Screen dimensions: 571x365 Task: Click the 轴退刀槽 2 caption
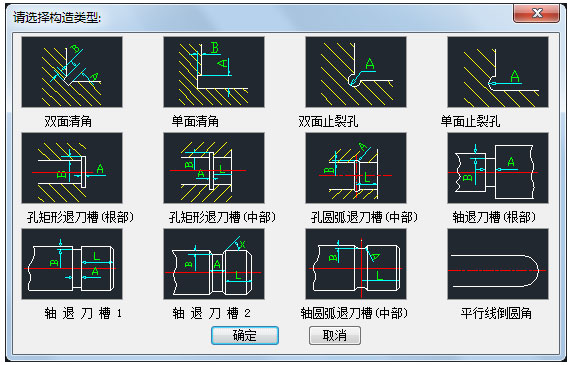pos(211,313)
